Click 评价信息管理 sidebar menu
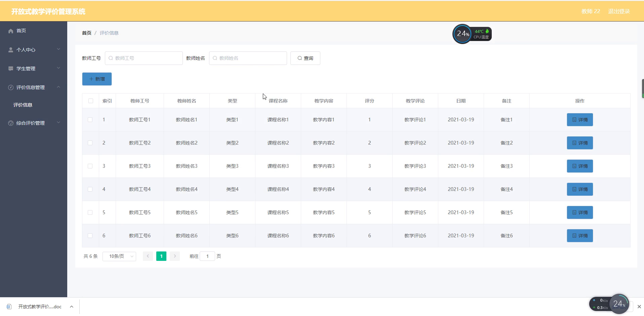 tap(34, 87)
